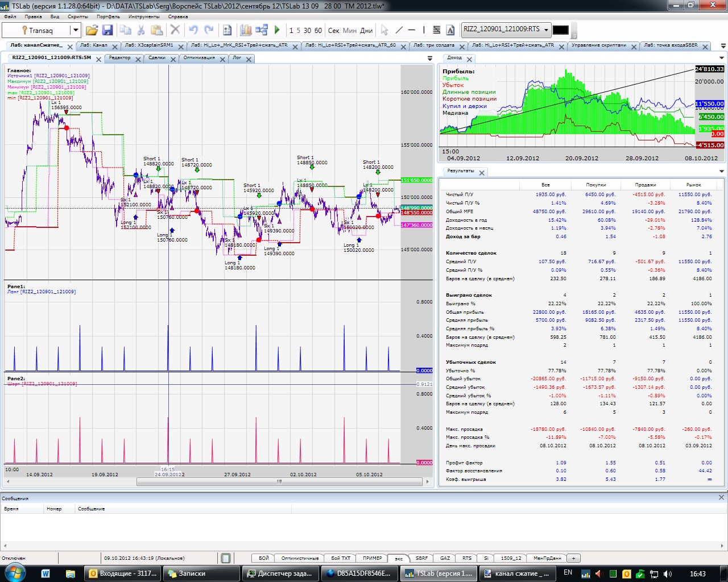Click the Save floppy disk icon

click(107, 30)
